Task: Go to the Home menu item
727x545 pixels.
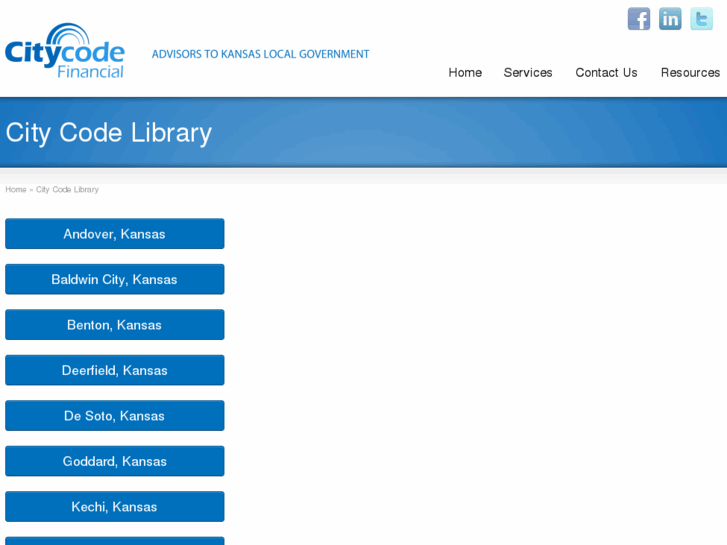Action: 465,73
